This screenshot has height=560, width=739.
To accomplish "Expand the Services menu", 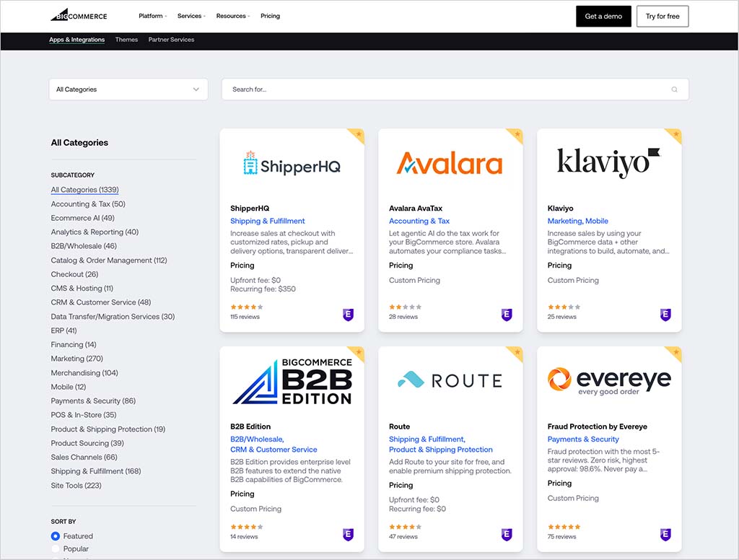I will click(191, 16).
